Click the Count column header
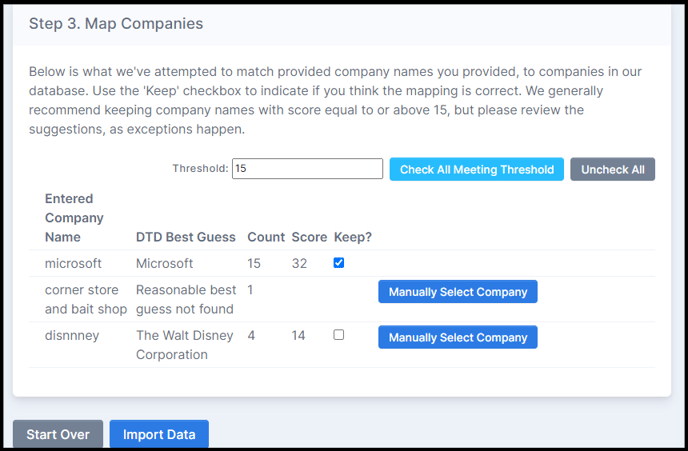 (x=265, y=237)
